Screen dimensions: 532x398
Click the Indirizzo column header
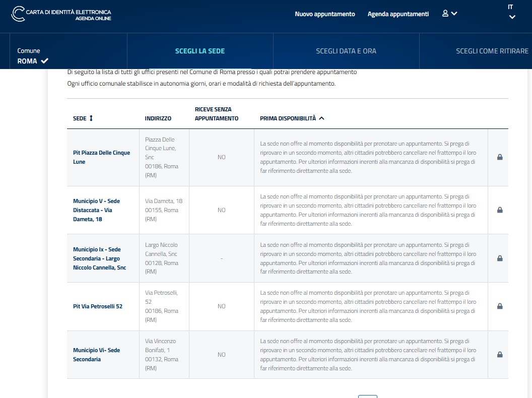tap(158, 118)
